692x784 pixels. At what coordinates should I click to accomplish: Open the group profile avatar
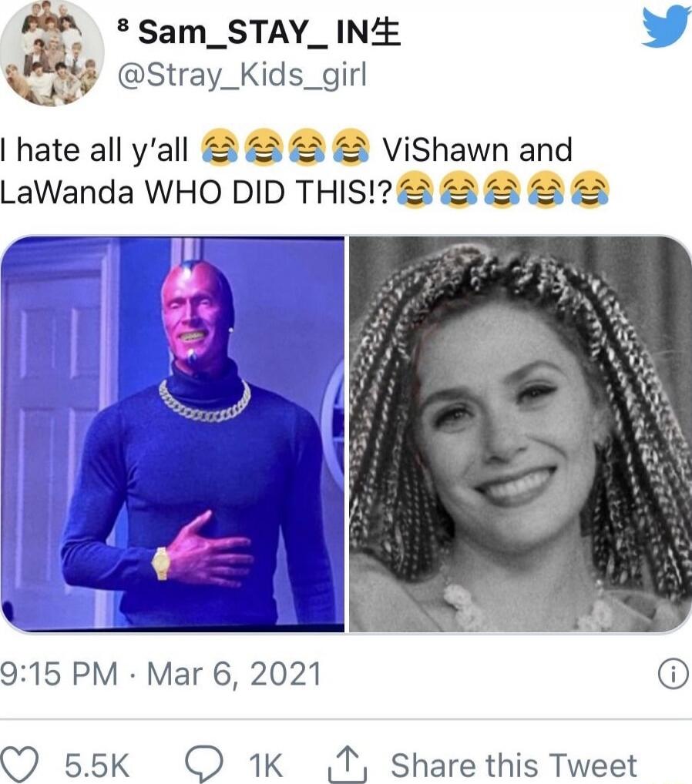point(52,53)
